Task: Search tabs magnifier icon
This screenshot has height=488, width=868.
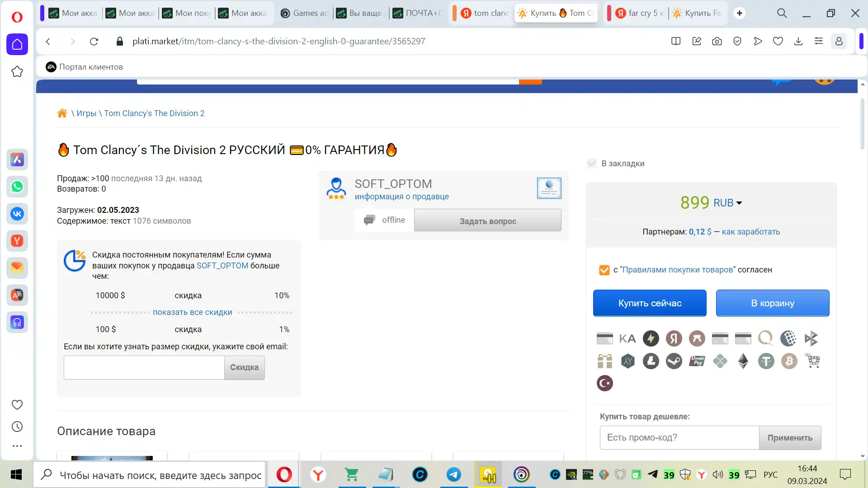Action: [782, 13]
